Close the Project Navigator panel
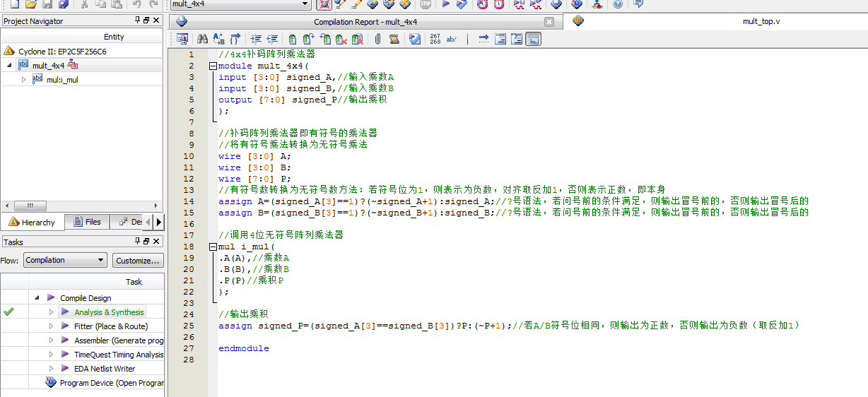 click(x=156, y=21)
